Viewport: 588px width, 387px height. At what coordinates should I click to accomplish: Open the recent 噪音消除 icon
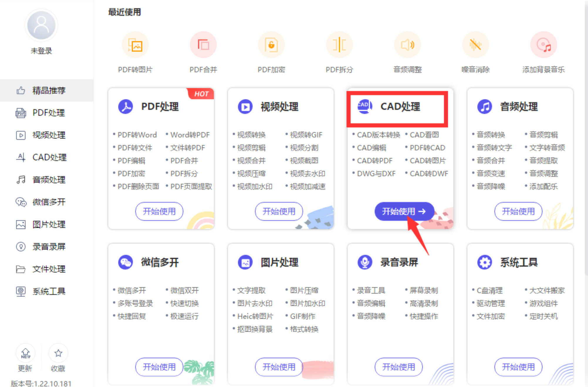476,45
